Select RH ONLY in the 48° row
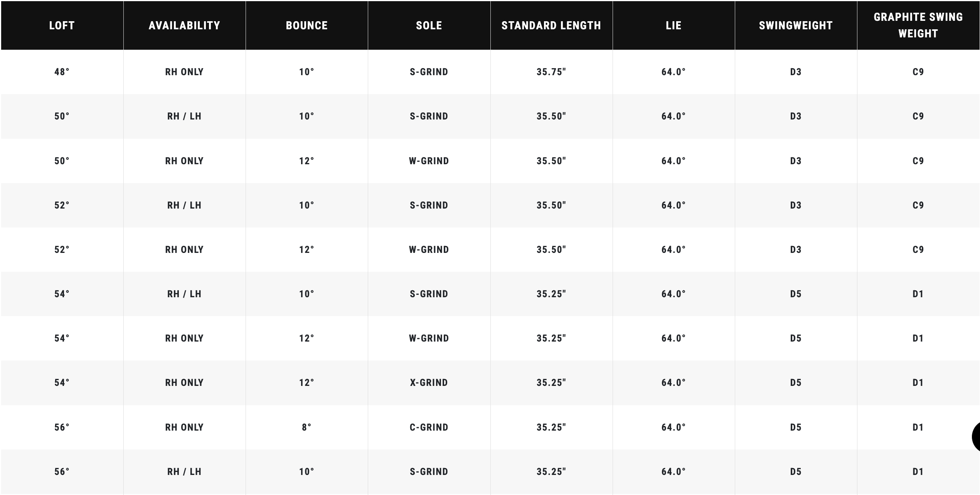The width and height of the screenshot is (980, 495). tap(184, 72)
